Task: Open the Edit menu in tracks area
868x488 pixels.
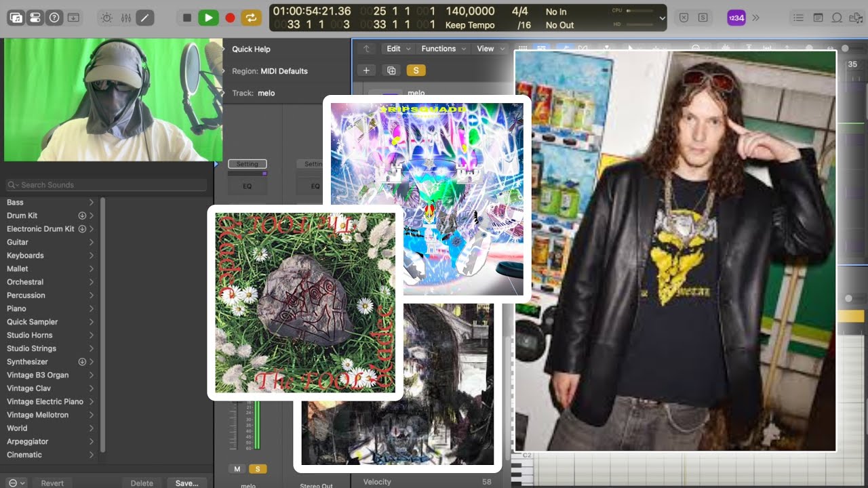Action: (397, 49)
